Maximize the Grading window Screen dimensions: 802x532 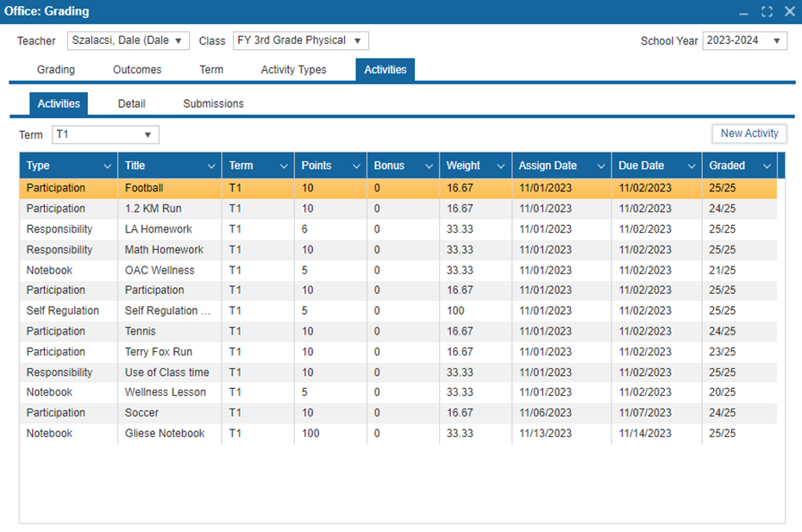(767, 11)
